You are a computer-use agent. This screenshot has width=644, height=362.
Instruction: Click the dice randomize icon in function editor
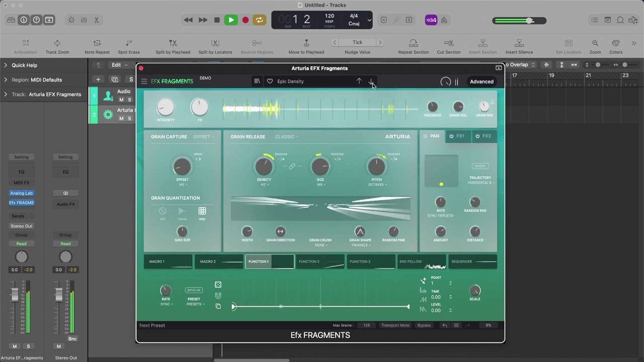[x=218, y=285]
